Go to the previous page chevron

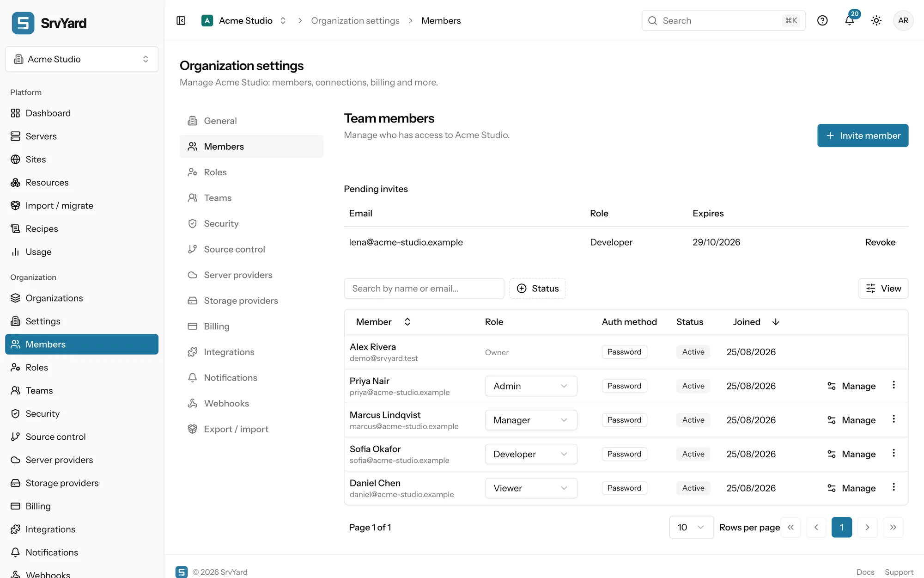point(816,528)
